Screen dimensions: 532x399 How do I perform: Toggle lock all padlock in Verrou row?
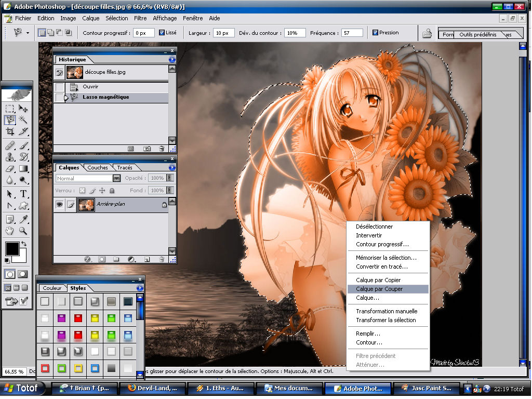(x=112, y=191)
